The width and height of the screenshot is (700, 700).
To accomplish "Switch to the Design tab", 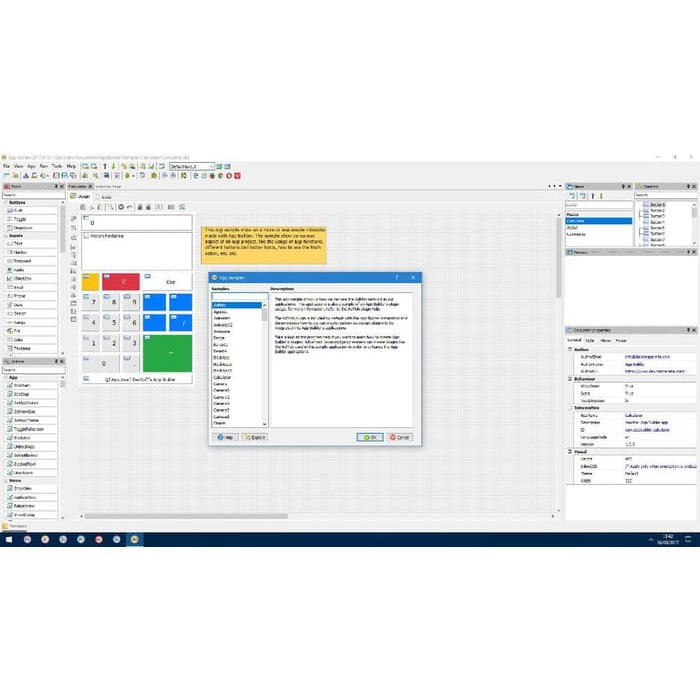I will coord(80,196).
